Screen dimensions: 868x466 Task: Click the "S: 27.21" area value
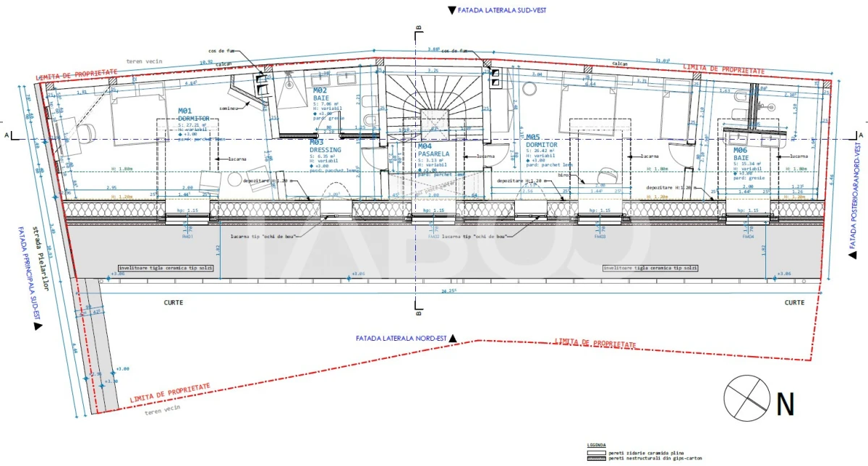coord(194,125)
